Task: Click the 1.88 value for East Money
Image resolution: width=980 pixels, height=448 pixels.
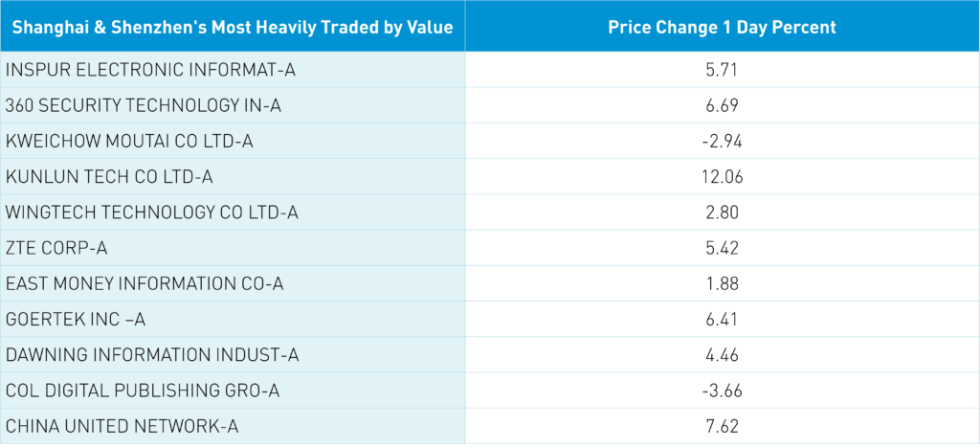Action: click(722, 283)
